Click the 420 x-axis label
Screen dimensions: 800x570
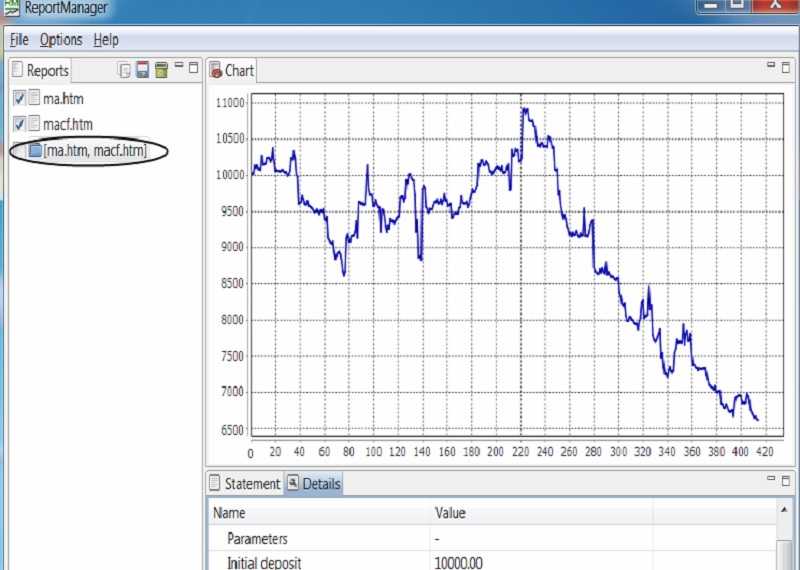pos(765,452)
